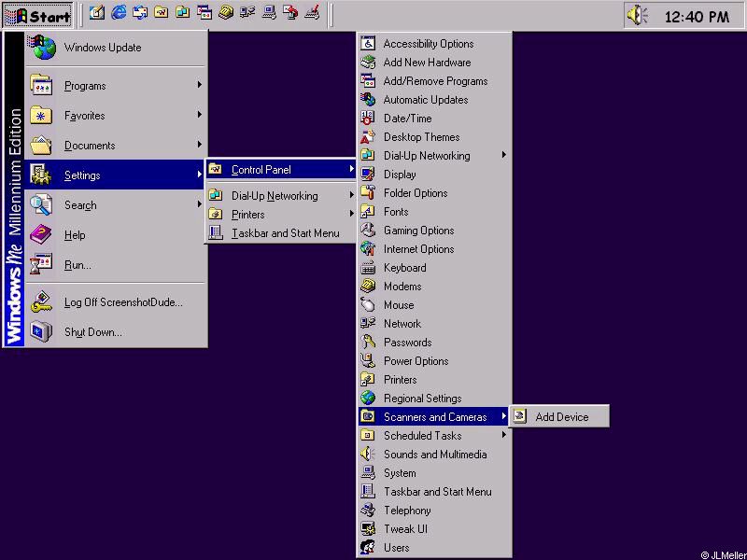Click the Start button
The image size is (747, 560).
[x=38, y=15]
